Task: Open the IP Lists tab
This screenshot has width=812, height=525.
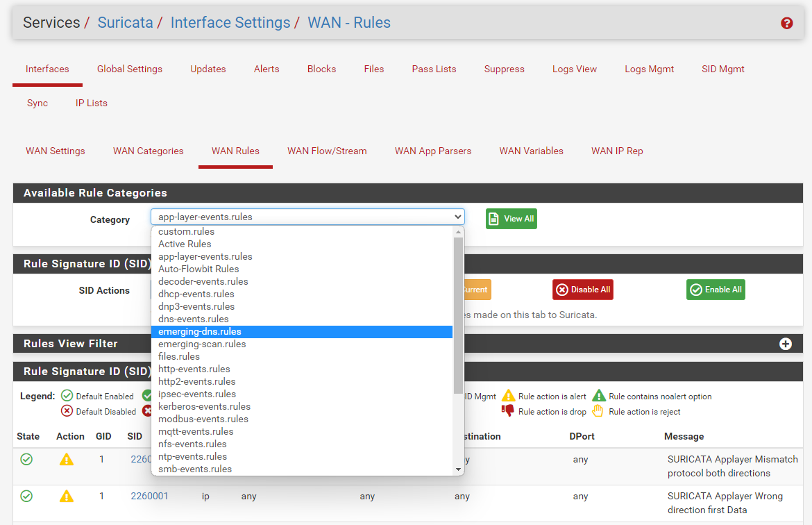Action: point(92,103)
